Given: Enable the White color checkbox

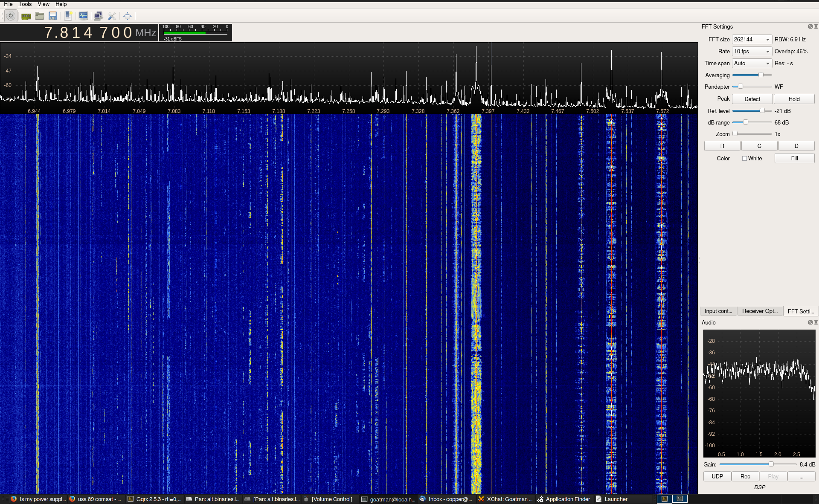Looking at the screenshot, I should [x=745, y=158].
